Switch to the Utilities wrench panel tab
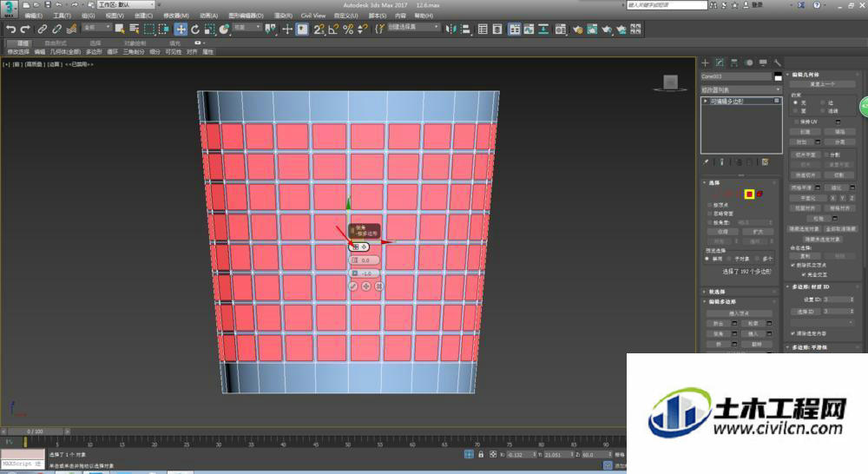Viewport: 868px width, 474px height. (x=777, y=63)
